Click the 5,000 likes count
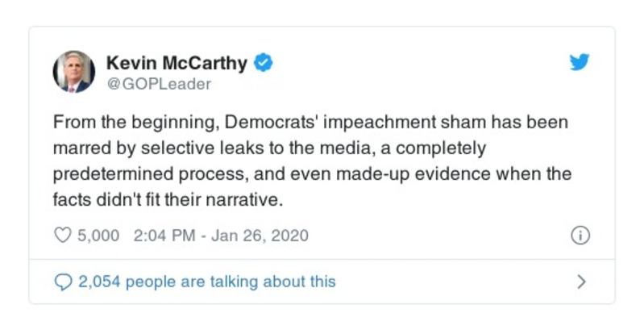 98,236
